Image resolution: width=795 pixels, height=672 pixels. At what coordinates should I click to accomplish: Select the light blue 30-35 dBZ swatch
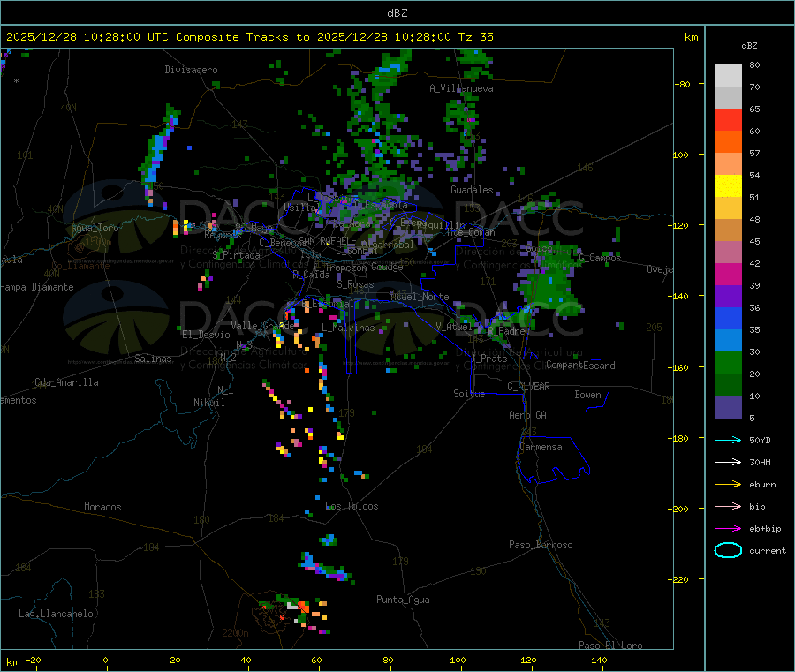point(728,341)
